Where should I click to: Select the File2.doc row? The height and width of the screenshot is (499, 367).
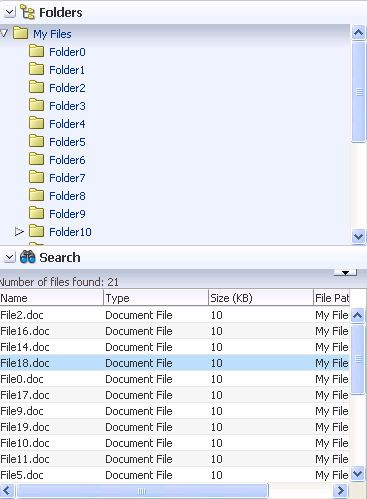click(175, 315)
